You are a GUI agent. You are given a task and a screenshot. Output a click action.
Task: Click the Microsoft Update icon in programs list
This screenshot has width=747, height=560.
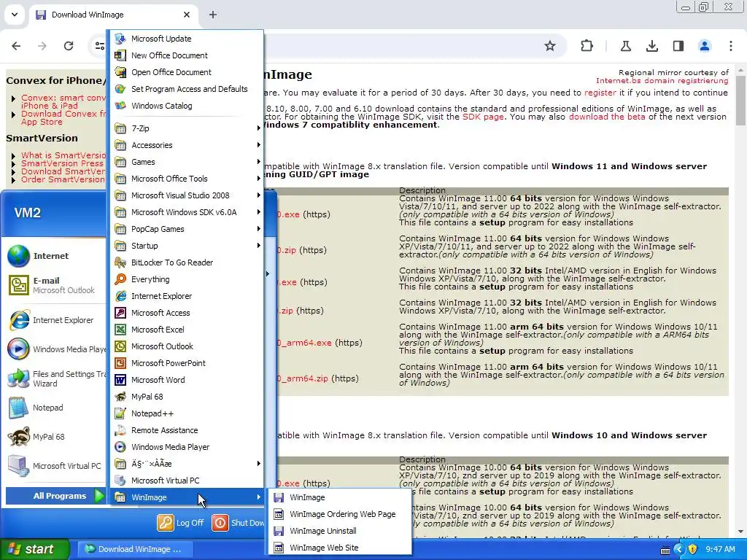click(120, 39)
